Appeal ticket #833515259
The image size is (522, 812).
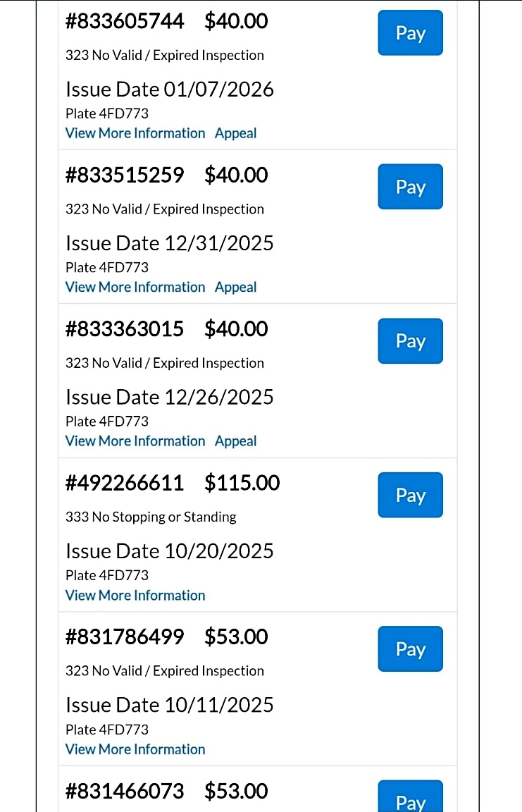[x=235, y=287]
